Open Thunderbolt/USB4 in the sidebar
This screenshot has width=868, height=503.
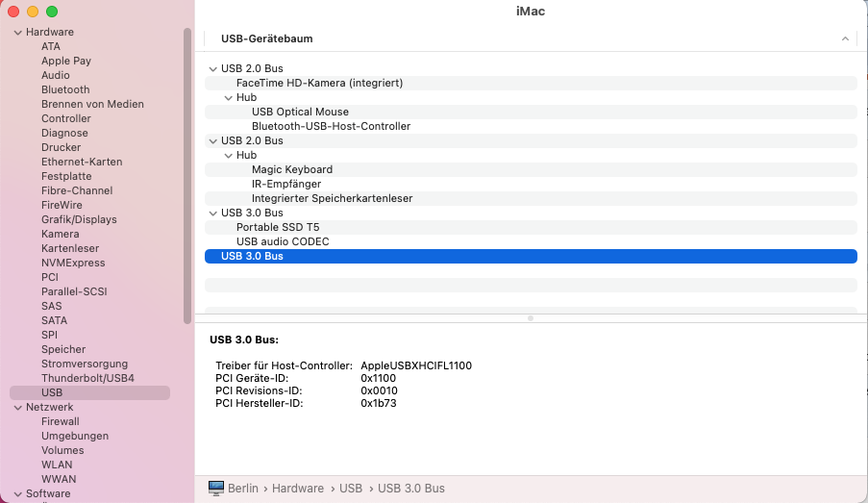[x=87, y=378]
